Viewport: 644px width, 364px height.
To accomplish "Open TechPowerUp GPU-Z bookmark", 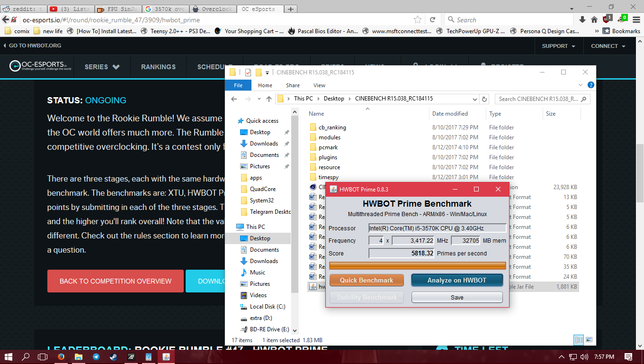I will 470,31.
